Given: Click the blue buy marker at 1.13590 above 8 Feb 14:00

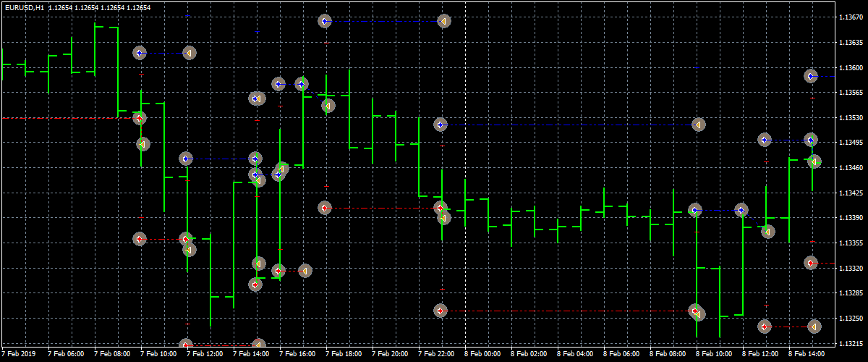Looking at the screenshot, I should (x=811, y=76).
